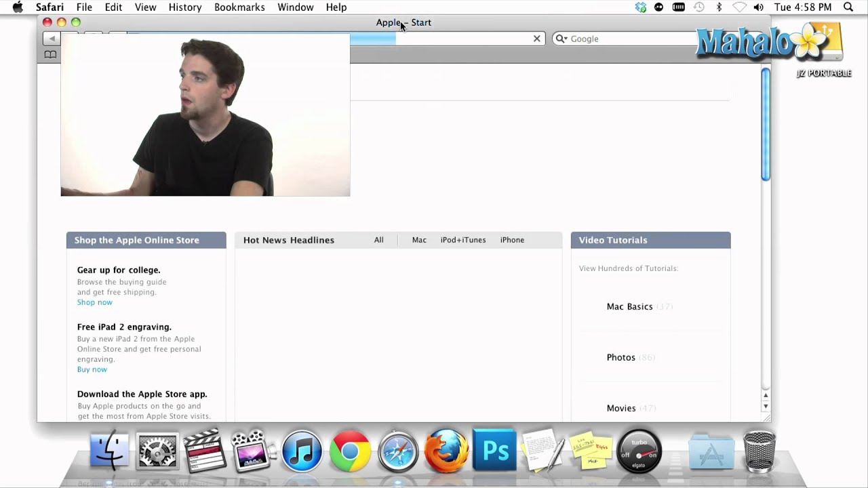Open the Mac Basics tutorials link
This screenshot has width=868, height=488.
[629, 306]
